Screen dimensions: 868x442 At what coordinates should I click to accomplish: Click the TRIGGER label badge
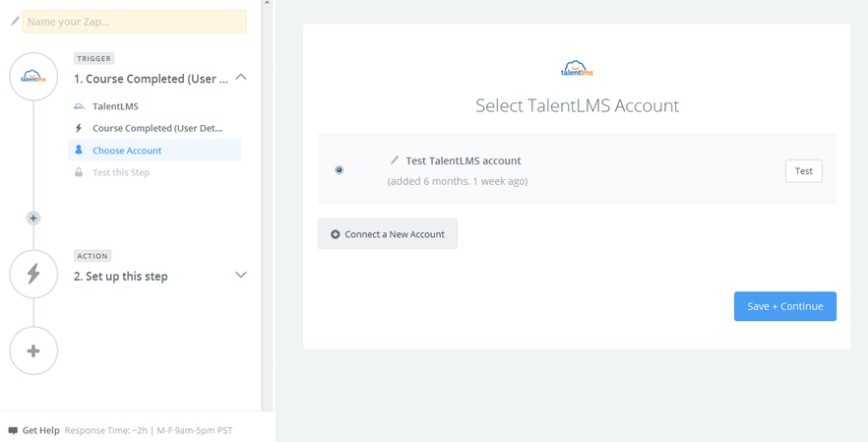[x=94, y=59]
